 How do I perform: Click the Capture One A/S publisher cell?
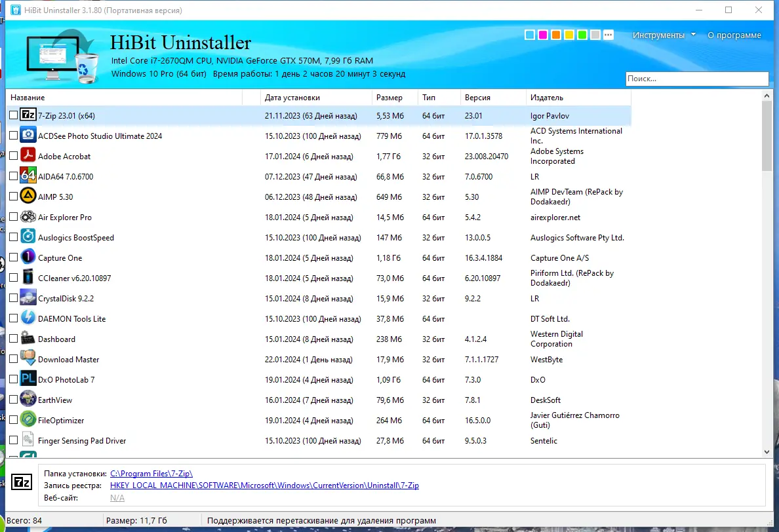(x=559, y=258)
